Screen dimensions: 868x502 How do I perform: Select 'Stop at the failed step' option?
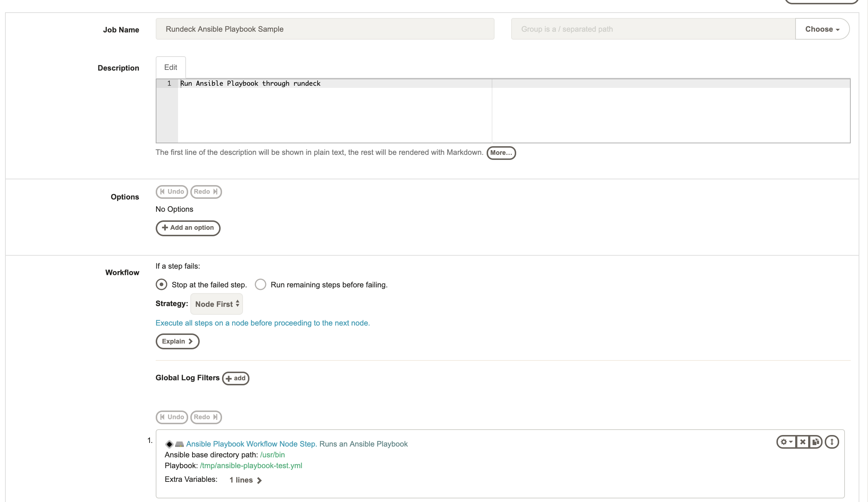click(161, 284)
